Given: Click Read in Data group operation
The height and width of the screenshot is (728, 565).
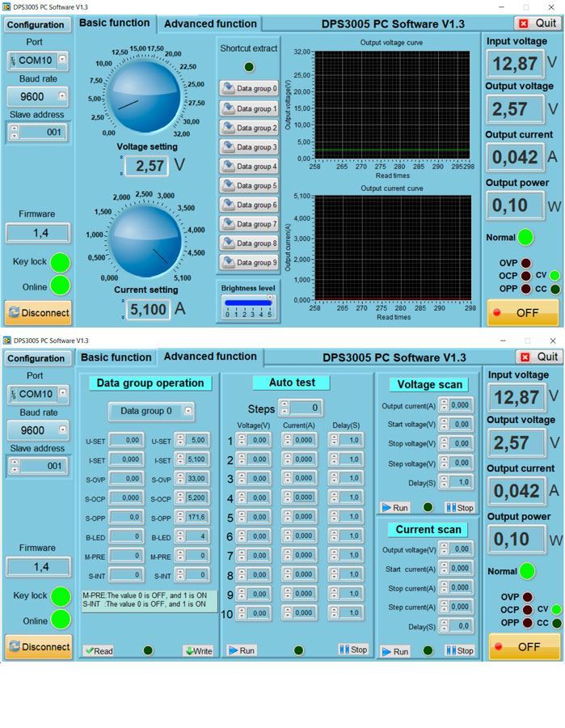Looking at the screenshot, I should pos(99,651).
